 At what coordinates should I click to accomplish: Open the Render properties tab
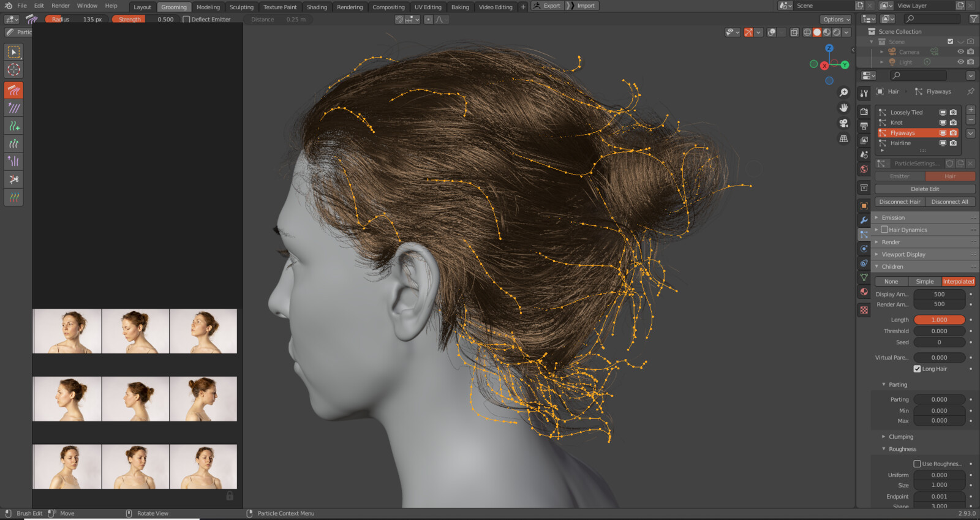[x=864, y=111]
